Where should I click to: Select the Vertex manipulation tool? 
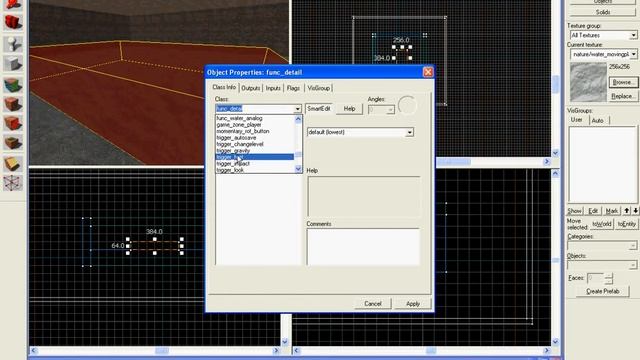point(13,183)
